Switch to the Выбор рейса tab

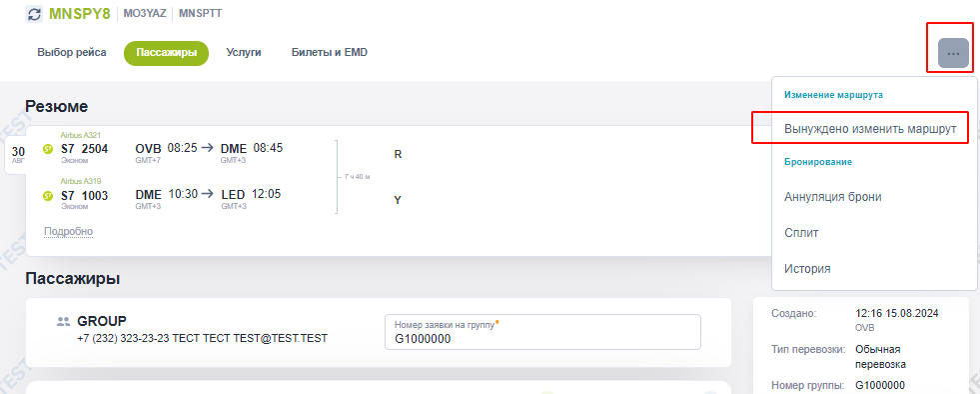coord(72,53)
